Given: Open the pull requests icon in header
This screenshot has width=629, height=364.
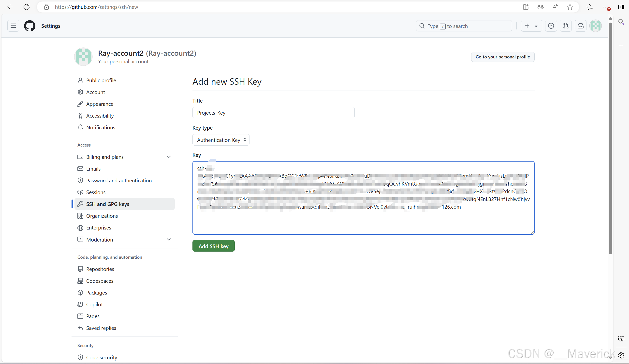Looking at the screenshot, I should (566, 26).
